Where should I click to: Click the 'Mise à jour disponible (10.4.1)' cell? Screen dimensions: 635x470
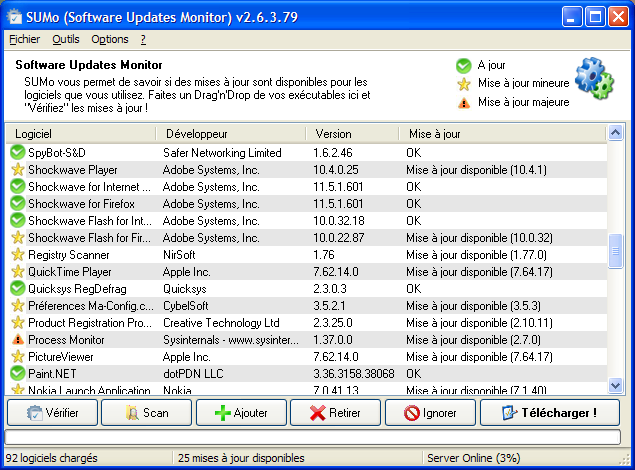476,170
